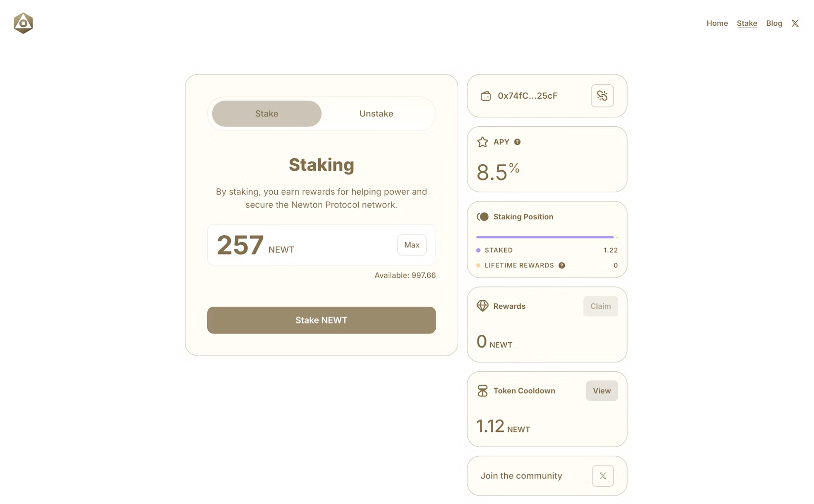Go to the Home nav item

pyautogui.click(x=717, y=23)
